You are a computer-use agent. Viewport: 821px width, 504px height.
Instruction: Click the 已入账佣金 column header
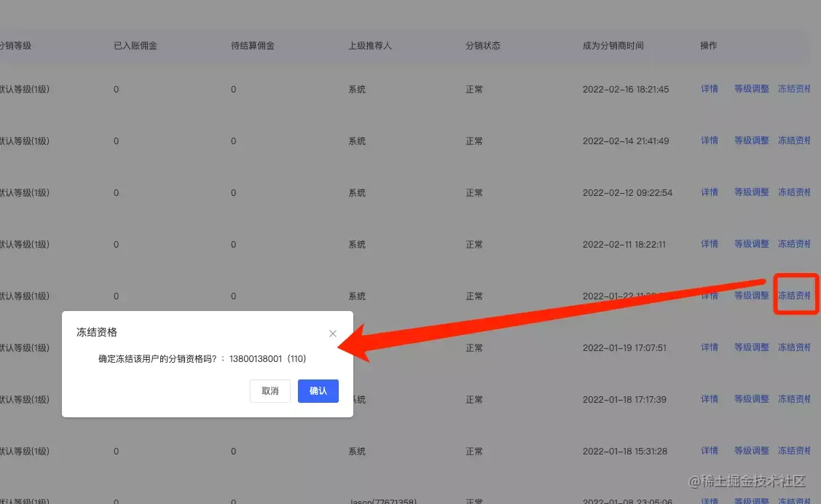point(135,46)
